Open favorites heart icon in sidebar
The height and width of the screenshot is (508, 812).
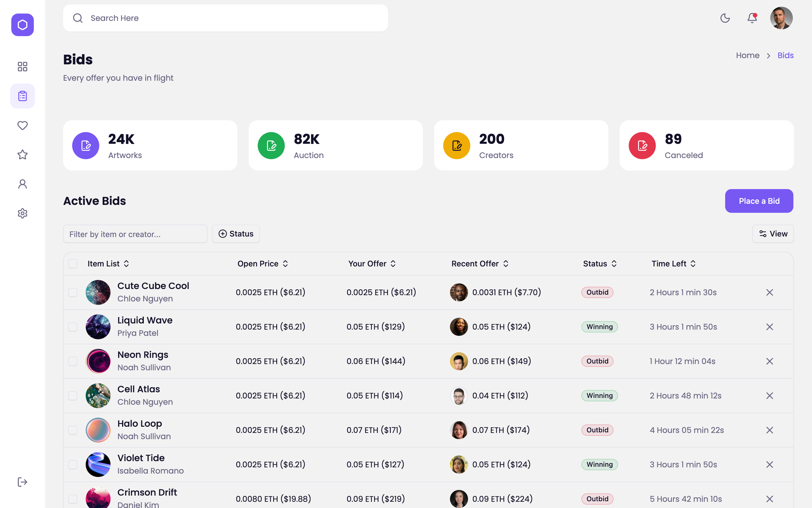point(23,125)
